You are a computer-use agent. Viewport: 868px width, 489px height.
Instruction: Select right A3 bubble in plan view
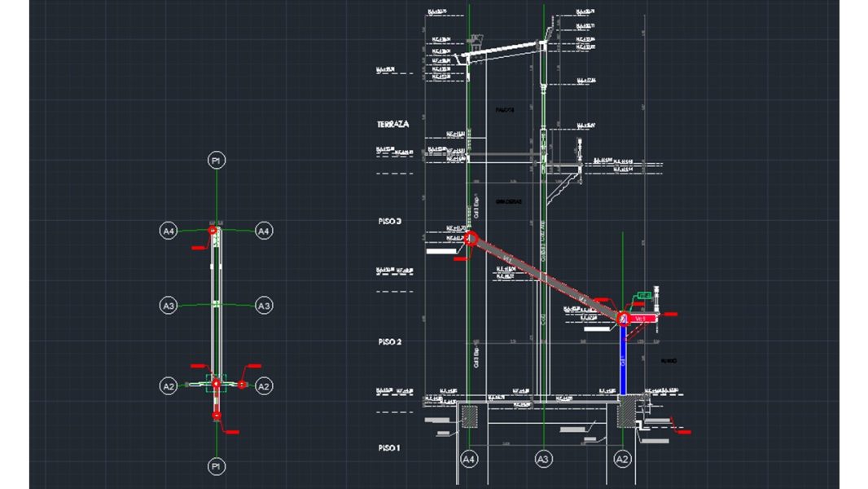point(264,306)
